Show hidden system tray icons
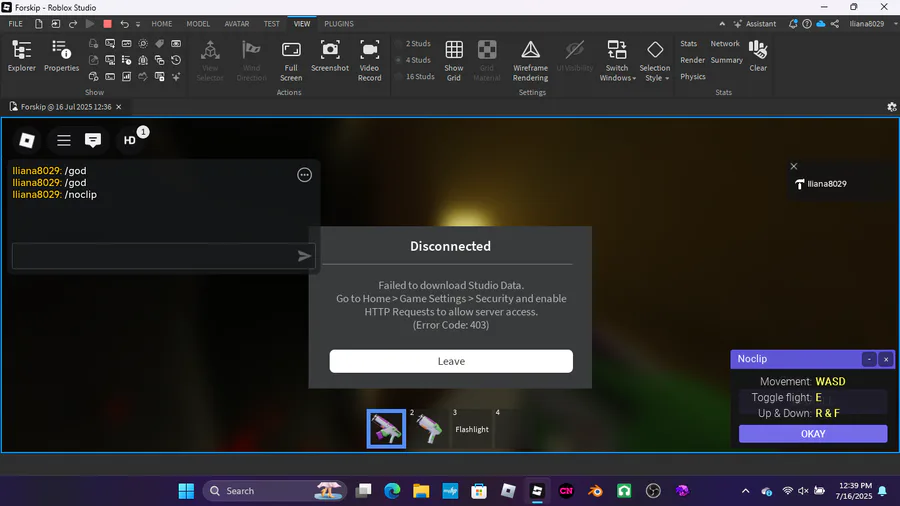This screenshot has width=900, height=506. pos(745,491)
